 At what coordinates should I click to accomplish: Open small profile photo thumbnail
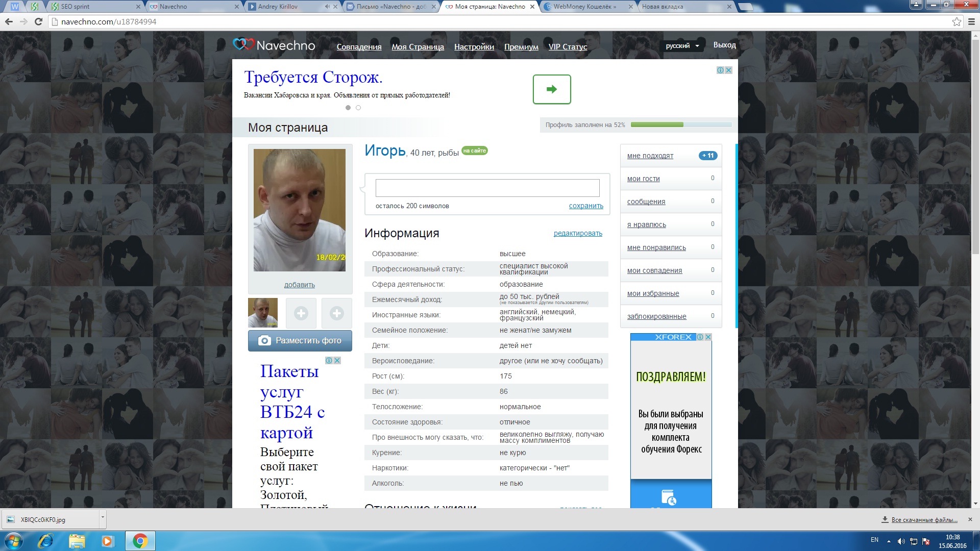[x=263, y=313]
